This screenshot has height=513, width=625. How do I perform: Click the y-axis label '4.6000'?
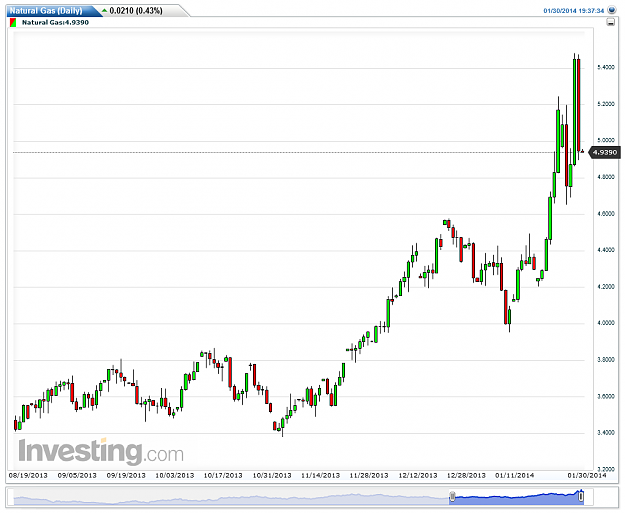[x=606, y=214]
